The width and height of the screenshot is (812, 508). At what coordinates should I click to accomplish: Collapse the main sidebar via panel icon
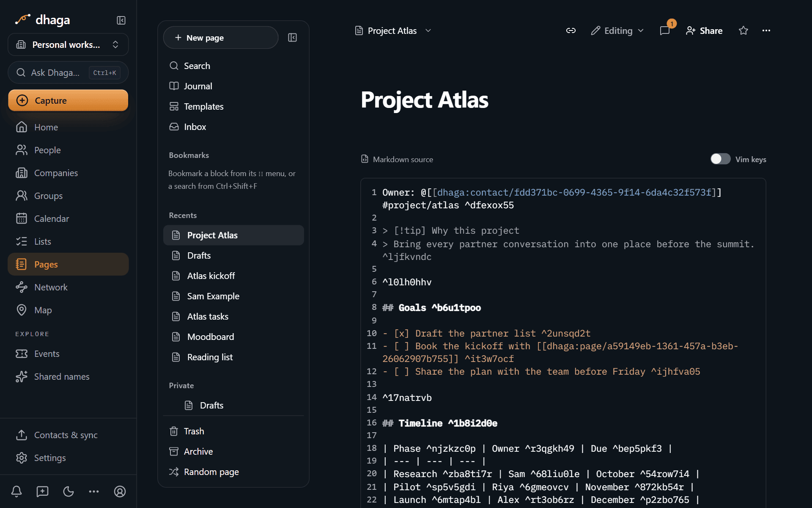click(121, 20)
